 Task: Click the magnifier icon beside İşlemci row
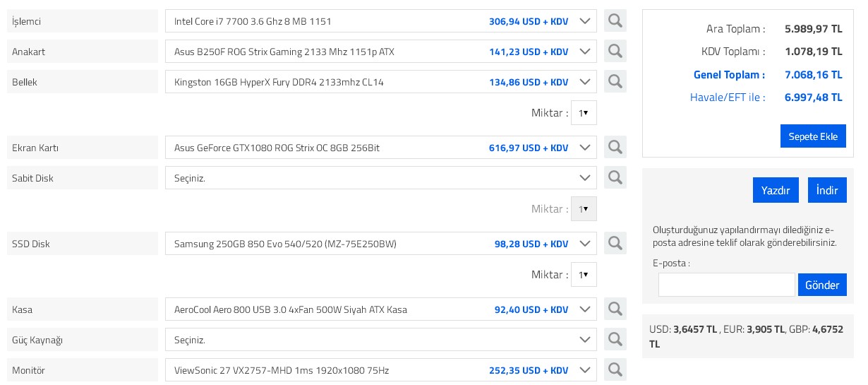point(615,21)
